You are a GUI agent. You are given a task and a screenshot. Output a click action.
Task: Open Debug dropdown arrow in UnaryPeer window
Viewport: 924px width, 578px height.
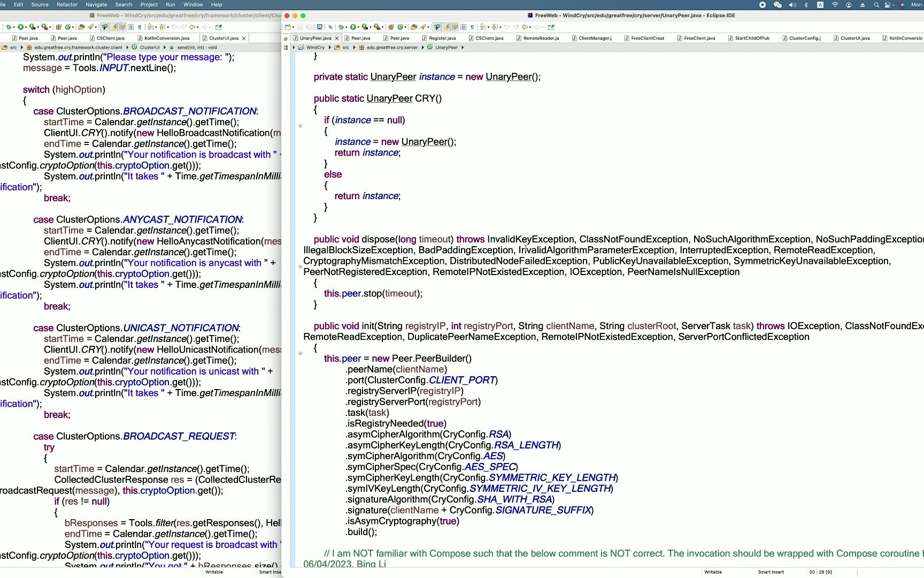346,27
